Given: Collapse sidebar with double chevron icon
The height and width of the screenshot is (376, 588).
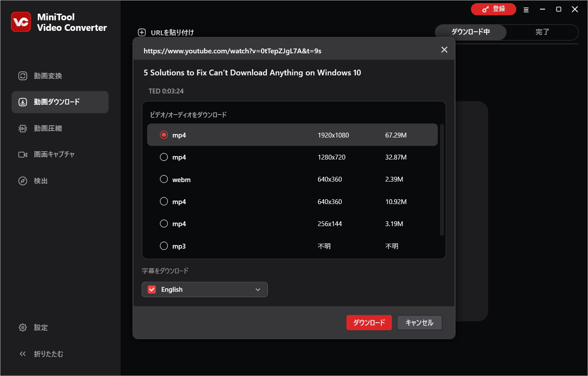Looking at the screenshot, I should (x=22, y=354).
